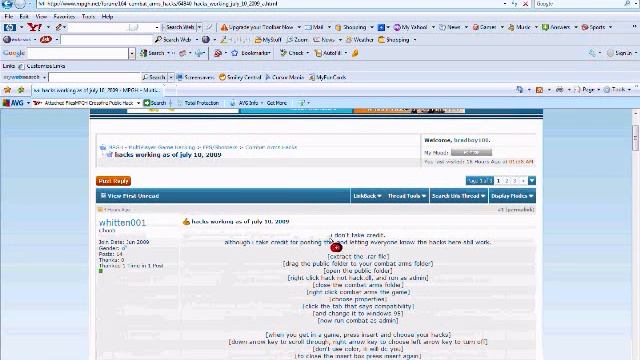
Task: Open Yahoo toolbar Music
Action: pyautogui.click(x=519, y=27)
